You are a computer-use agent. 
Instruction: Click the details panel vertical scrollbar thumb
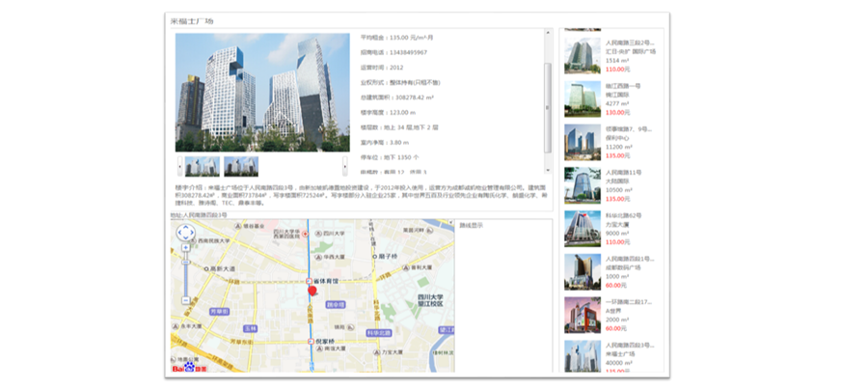(548, 108)
